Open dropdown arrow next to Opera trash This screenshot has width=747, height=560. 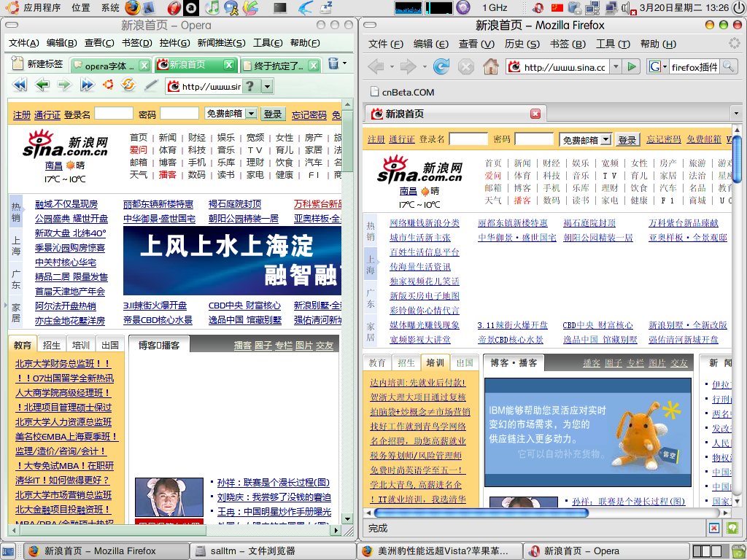(x=345, y=63)
